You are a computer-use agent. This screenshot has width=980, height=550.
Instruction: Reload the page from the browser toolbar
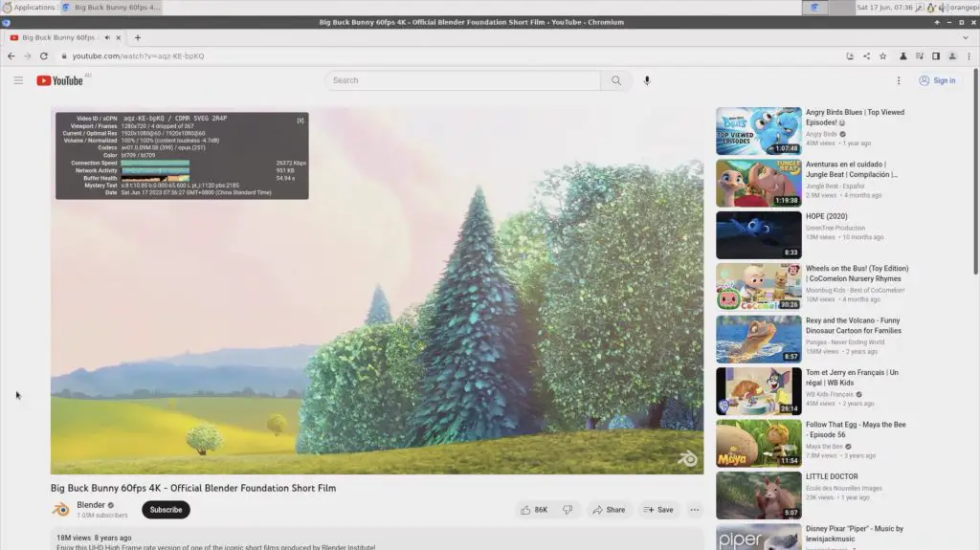click(x=43, y=55)
